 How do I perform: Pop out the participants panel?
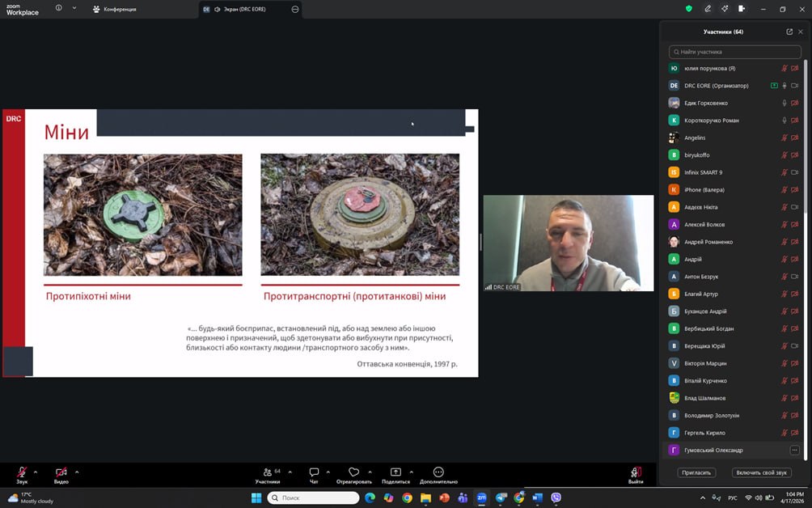click(x=789, y=32)
